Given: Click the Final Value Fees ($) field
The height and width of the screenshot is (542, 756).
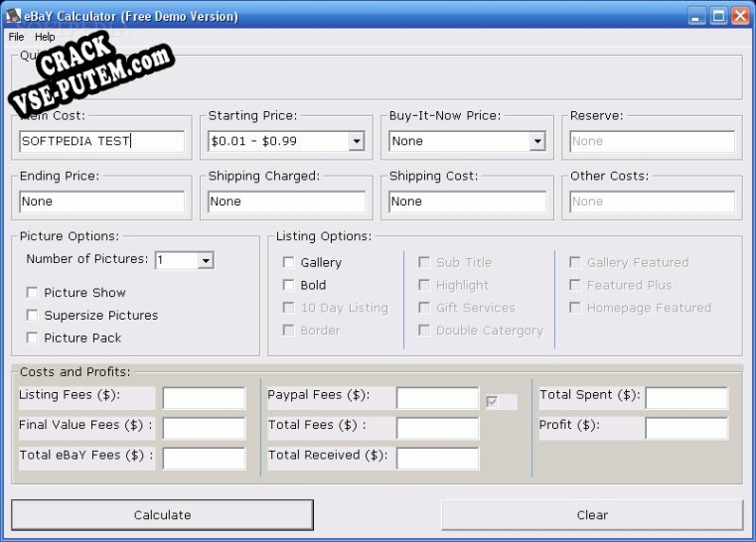Looking at the screenshot, I should tap(204, 428).
